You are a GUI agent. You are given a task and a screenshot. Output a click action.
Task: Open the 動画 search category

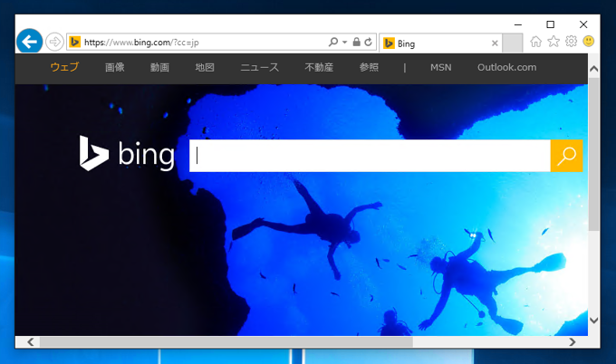click(159, 68)
